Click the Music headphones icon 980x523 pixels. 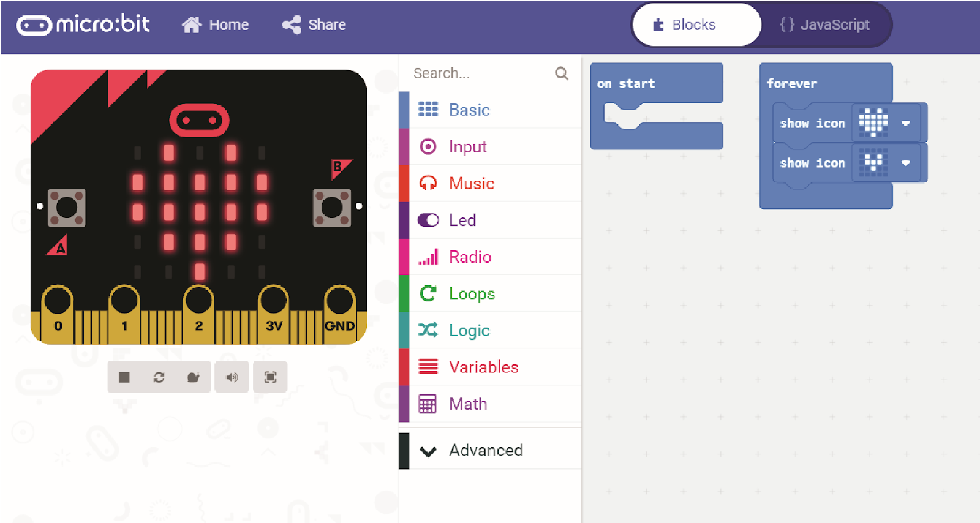click(x=428, y=183)
